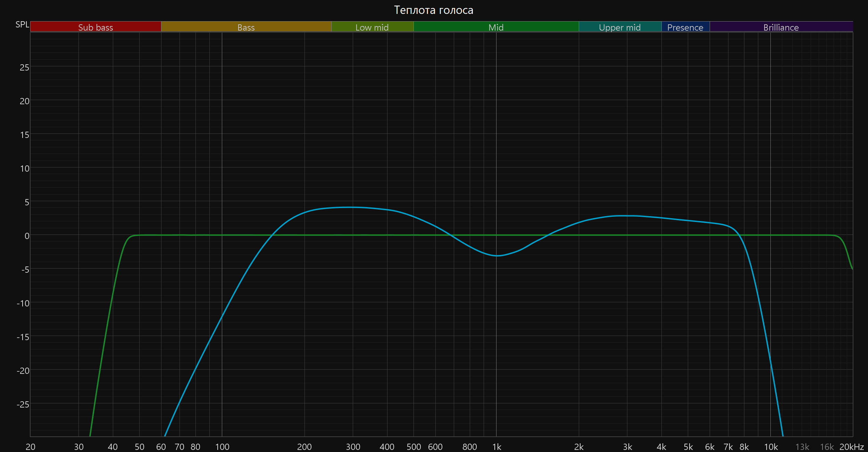The image size is (868, 452).
Task: Select the Bass frequency band header
Action: (246, 27)
